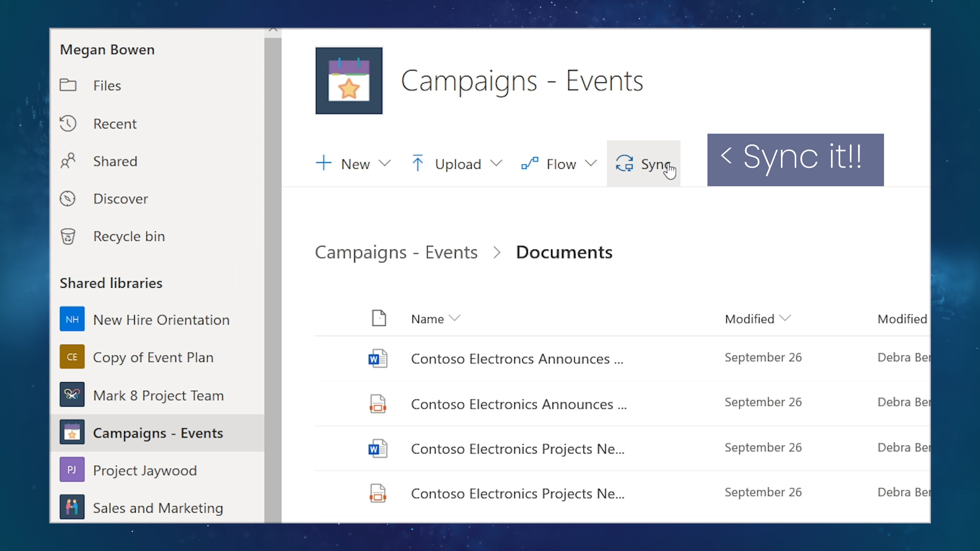Expand the New menu chevron
Screen dimensions: 980x551
pyautogui.click(x=385, y=164)
